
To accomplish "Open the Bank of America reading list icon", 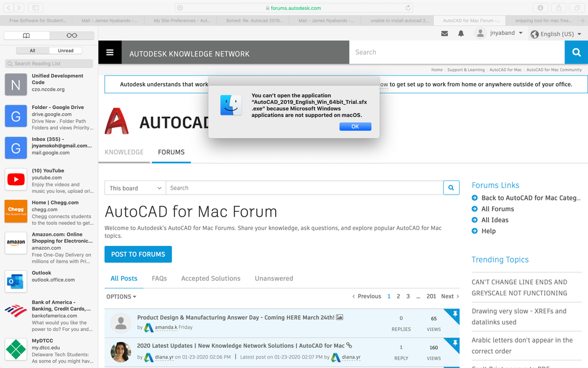I will tap(16, 311).
